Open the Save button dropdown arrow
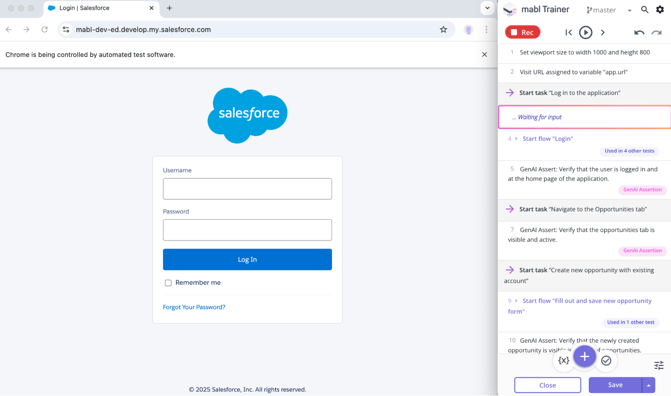Viewport: 671px width, 396px height. click(648, 385)
